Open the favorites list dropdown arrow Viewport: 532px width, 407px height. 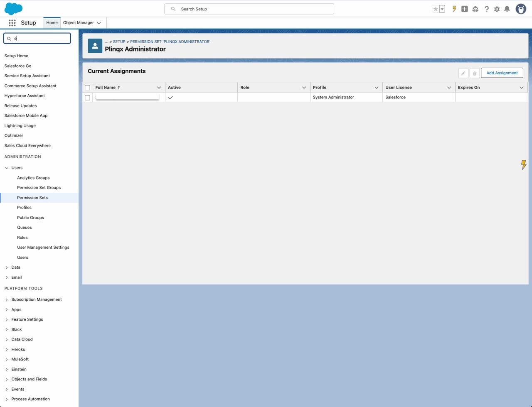442,9
